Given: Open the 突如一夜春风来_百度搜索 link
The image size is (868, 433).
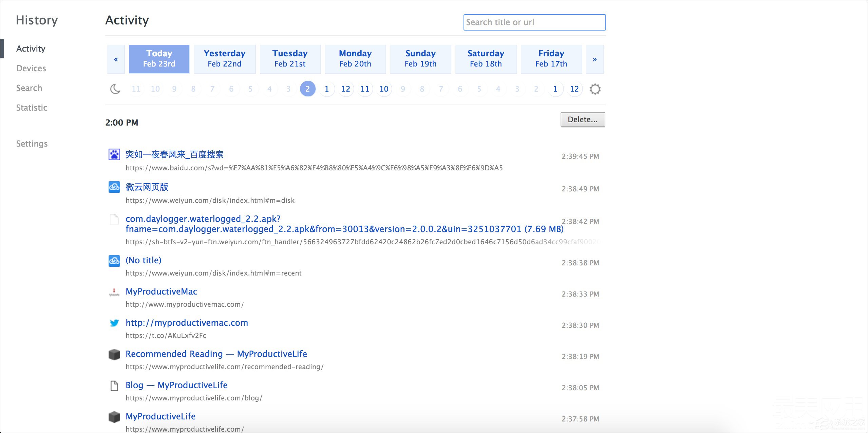Looking at the screenshot, I should point(174,154).
